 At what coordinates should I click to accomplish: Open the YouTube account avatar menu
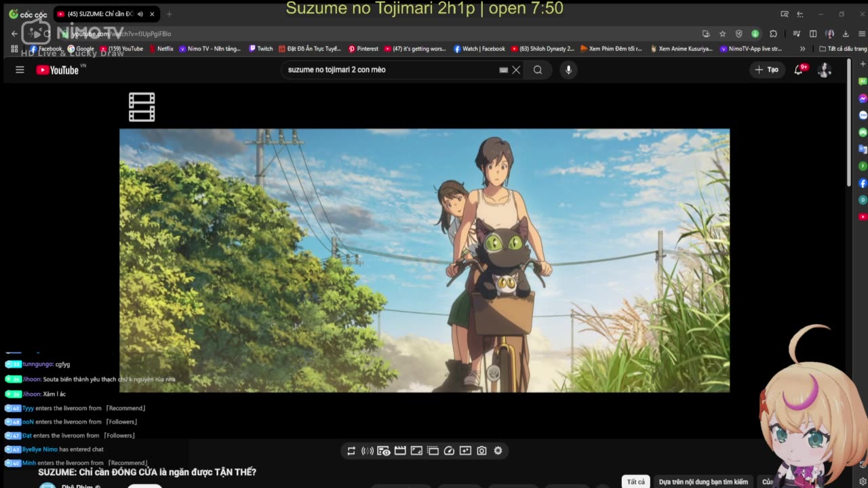(825, 70)
